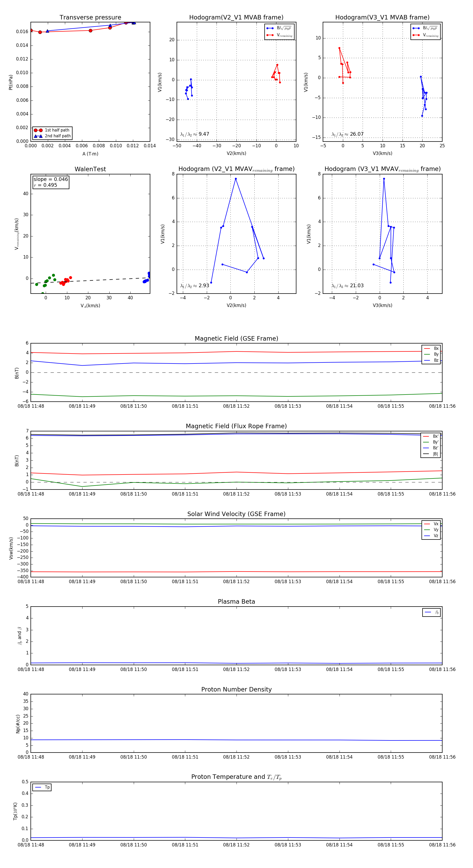This screenshot has height=868, width=473.
Task: Click the 'Tp(10^6K)' y-axis label
Action: point(16,811)
